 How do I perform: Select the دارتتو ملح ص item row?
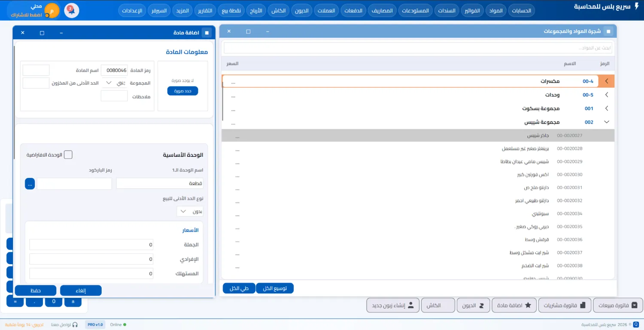click(418, 188)
